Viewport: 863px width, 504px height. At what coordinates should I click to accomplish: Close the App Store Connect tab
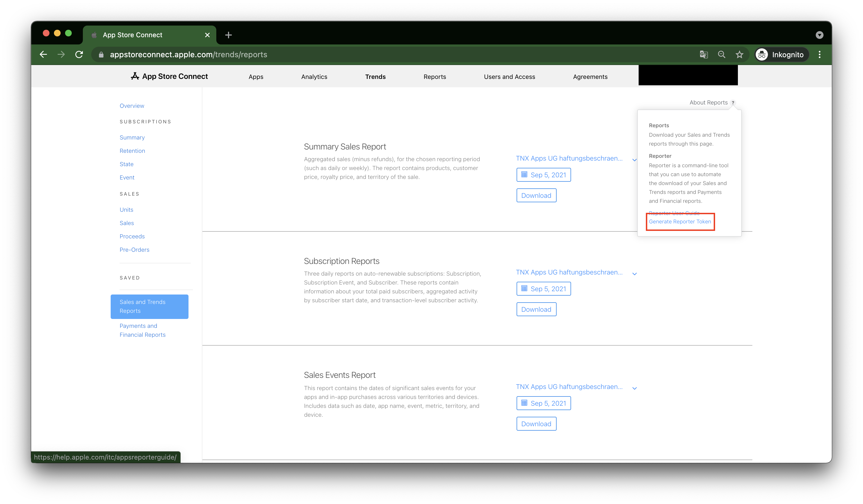click(x=207, y=35)
